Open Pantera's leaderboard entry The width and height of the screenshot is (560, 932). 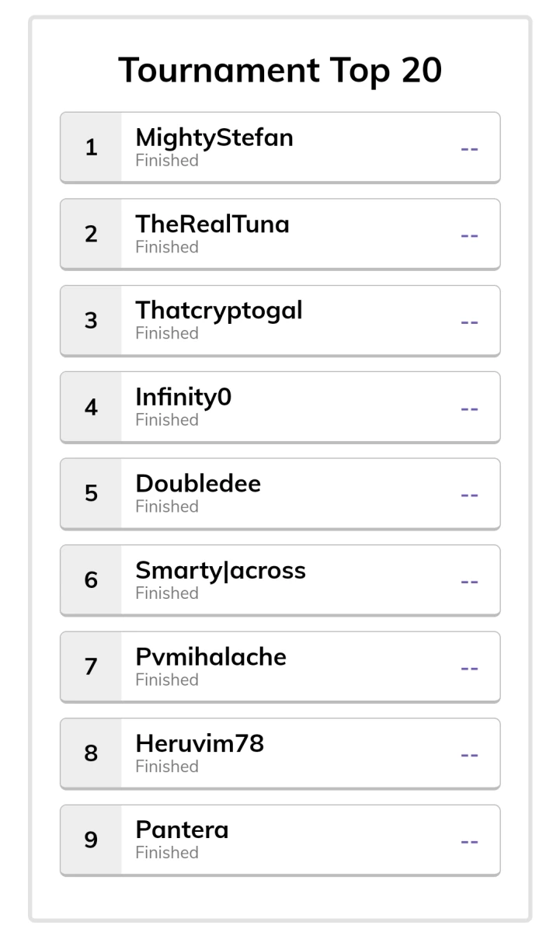(280, 840)
